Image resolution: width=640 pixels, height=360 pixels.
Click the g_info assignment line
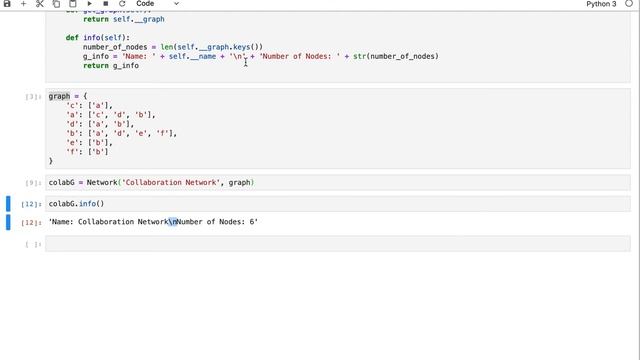261,56
